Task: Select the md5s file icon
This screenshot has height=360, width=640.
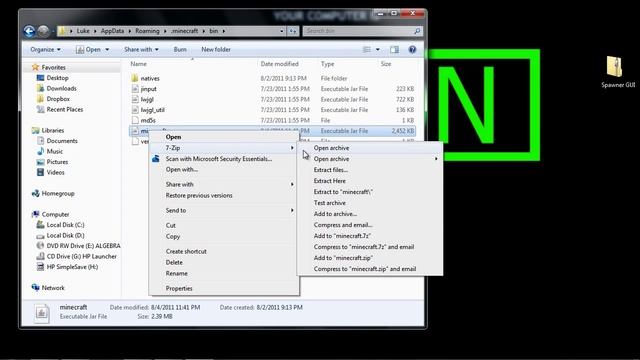Action: (135, 120)
